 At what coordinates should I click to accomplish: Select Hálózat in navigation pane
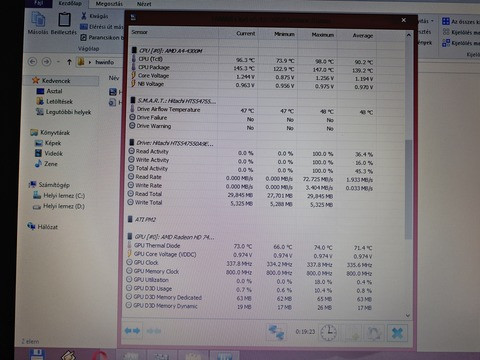43,227
